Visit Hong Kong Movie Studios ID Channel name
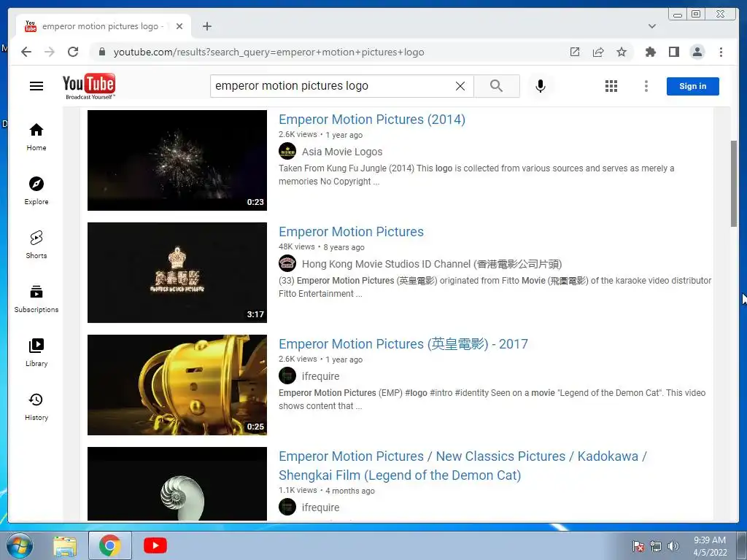The width and height of the screenshot is (747, 560). click(x=432, y=264)
